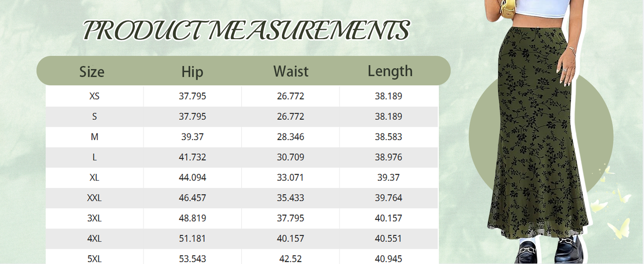The height and width of the screenshot is (264, 644).
Task: Click the Product Measurements title
Action: tap(246, 30)
